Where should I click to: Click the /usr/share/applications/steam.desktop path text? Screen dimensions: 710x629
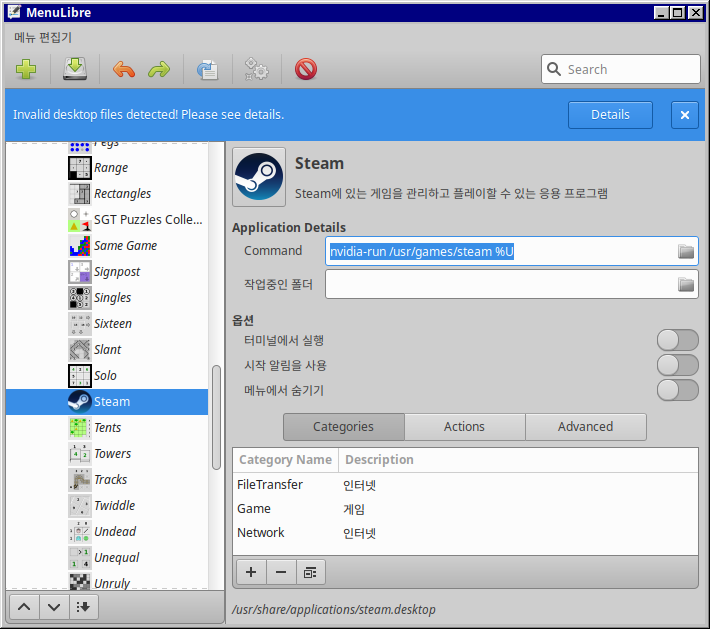[334, 610]
